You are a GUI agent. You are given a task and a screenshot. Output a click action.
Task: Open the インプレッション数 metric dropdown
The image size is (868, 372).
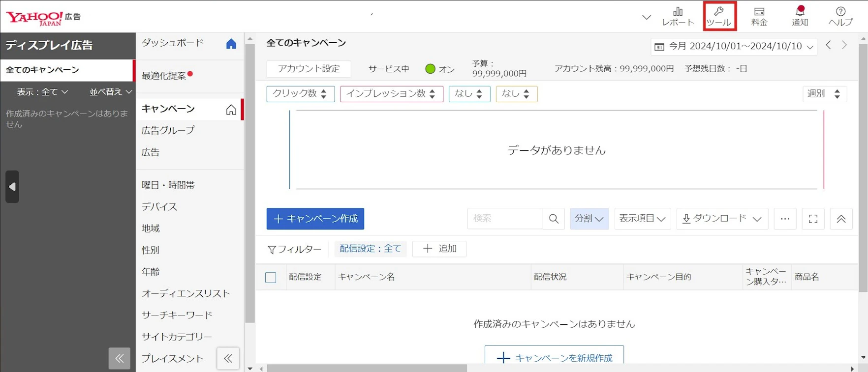point(392,94)
